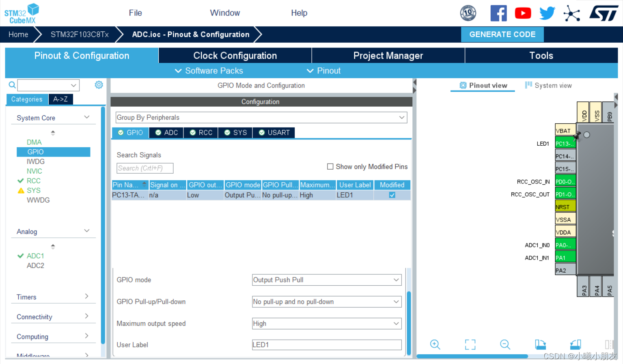Switch to the SYS peripheral tab
Viewport: 623px width, 364px height.
click(x=235, y=133)
